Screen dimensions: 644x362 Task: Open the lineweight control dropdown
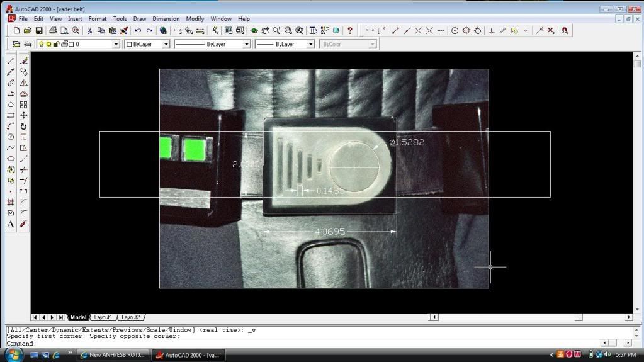point(310,44)
